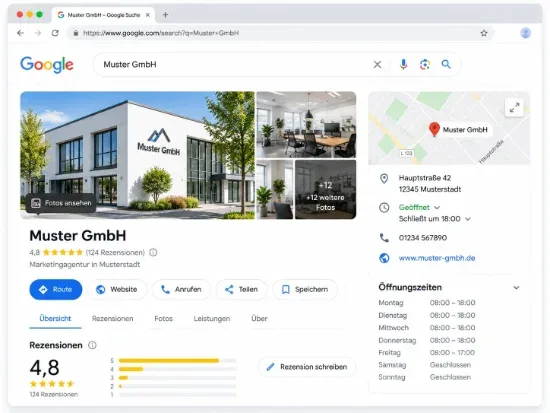The width and height of the screenshot is (550, 413).
Task: Click the Freitag 08:00 – 17:00 row
Action: pyautogui.click(x=427, y=353)
